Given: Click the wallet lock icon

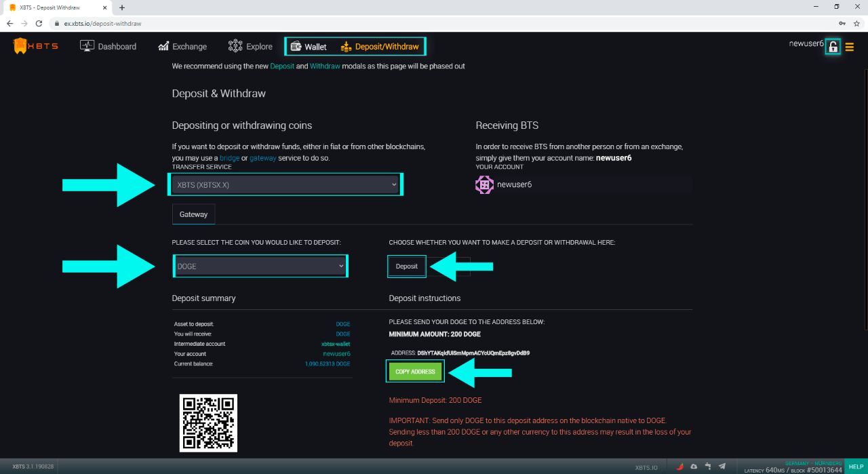Looking at the screenshot, I should pos(833,47).
